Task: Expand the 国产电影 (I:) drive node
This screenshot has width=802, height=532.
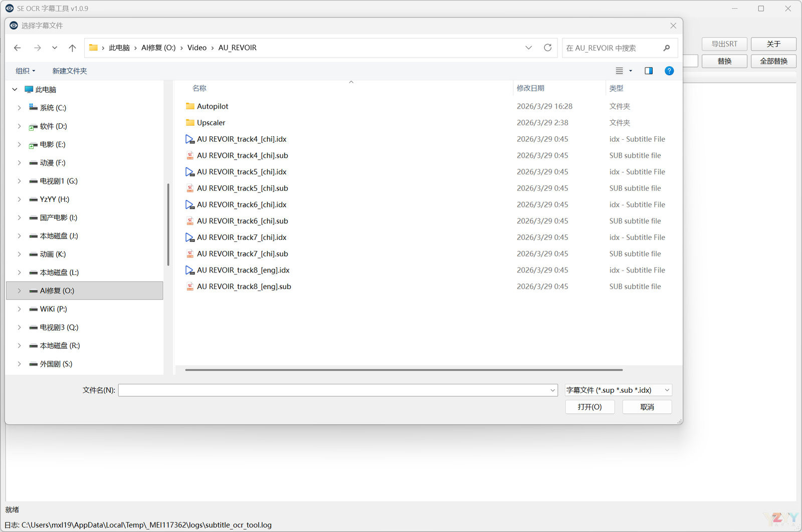Action: 19,217
